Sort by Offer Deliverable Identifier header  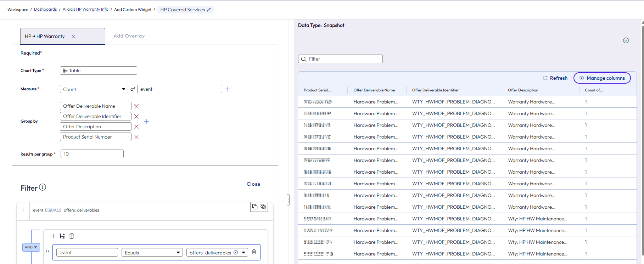click(x=435, y=90)
